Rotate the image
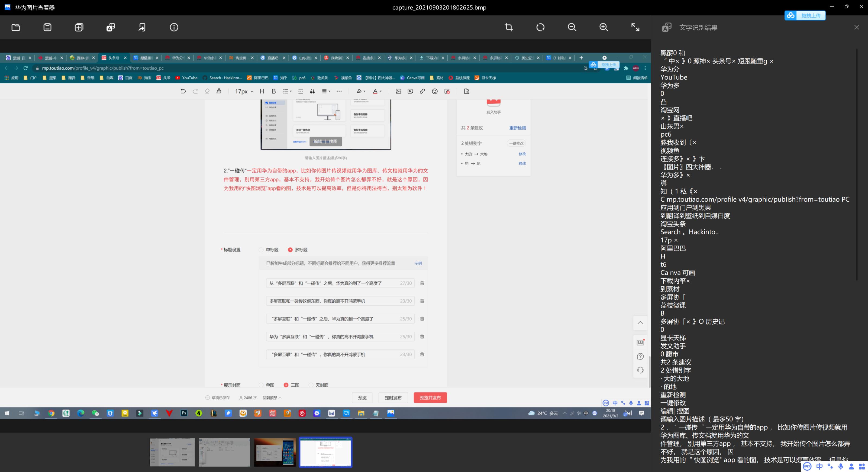This screenshot has width=868, height=472. (x=540, y=27)
